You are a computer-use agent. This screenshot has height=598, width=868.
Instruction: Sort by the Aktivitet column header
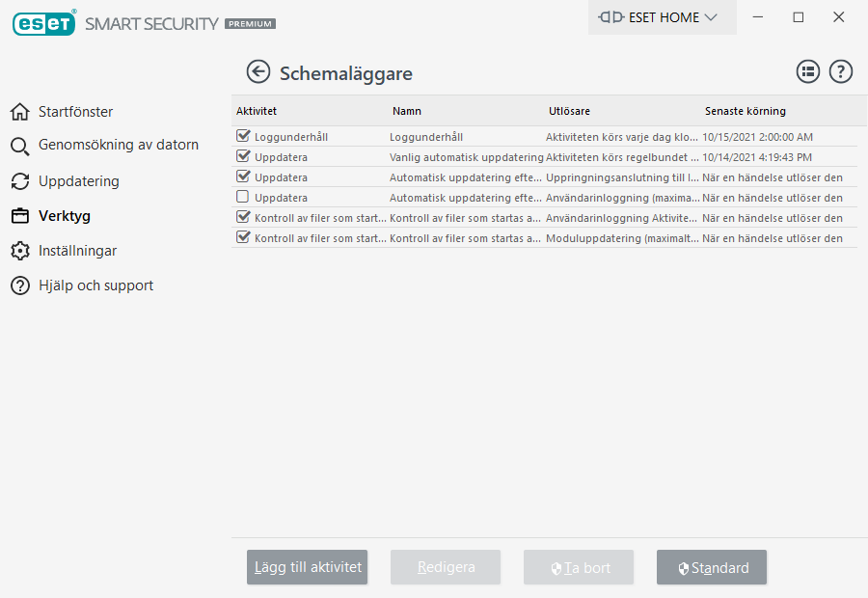(x=257, y=111)
